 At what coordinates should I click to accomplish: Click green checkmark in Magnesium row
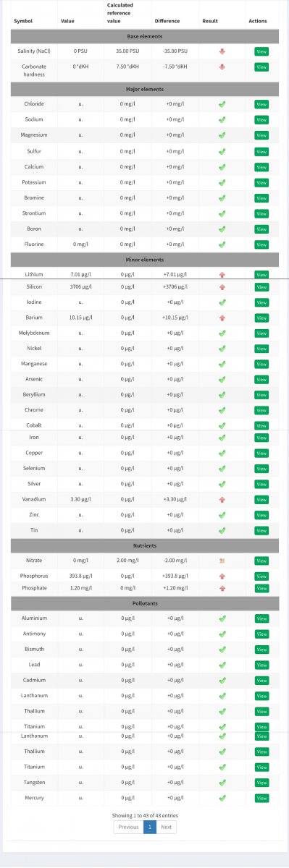tap(222, 135)
